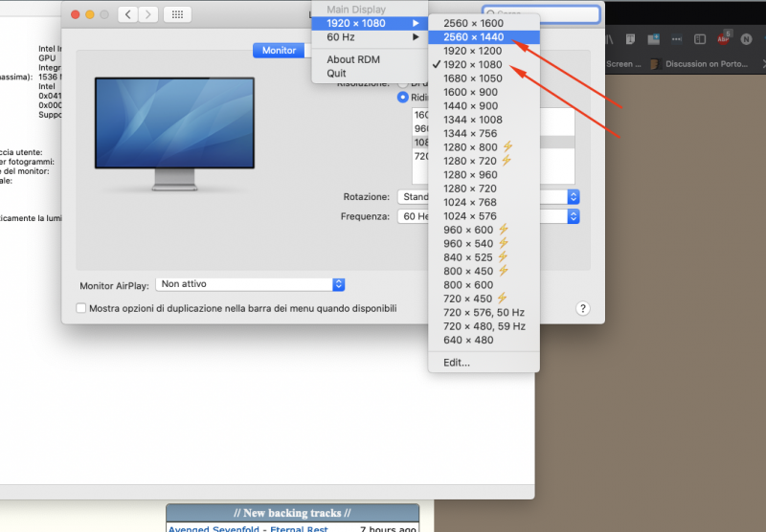Enable Mostra opzioni di duplicazione checkbox

click(81, 308)
